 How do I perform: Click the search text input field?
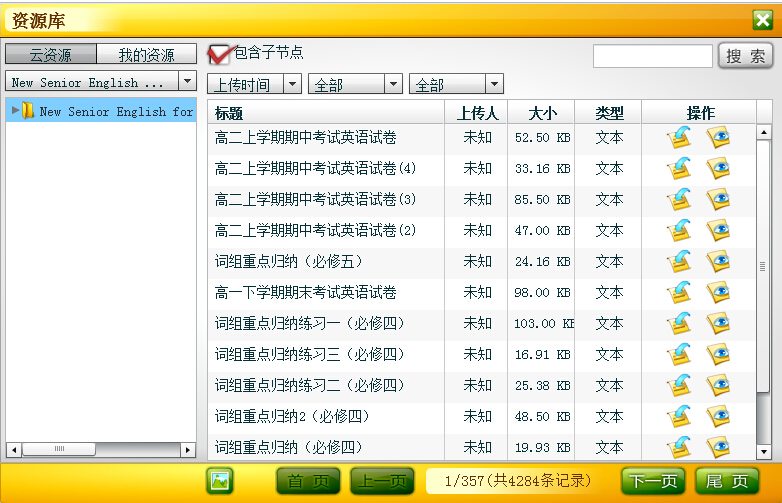tap(652, 56)
